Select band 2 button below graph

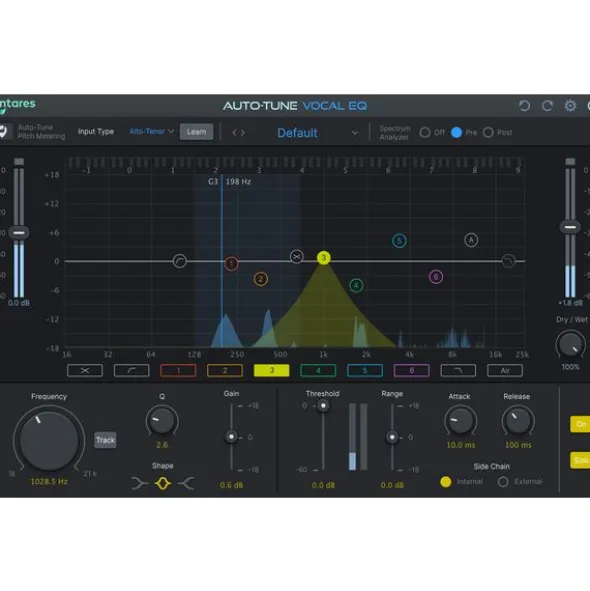(x=225, y=371)
